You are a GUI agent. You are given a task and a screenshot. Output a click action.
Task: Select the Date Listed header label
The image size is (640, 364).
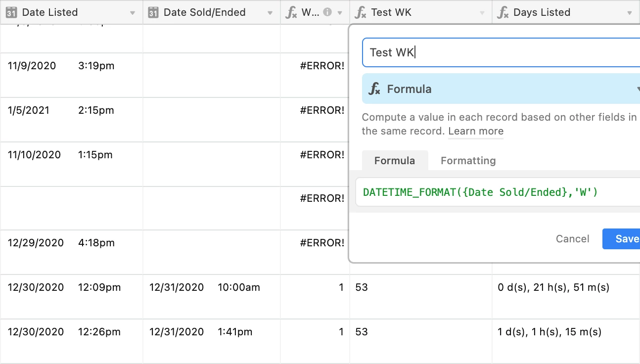point(50,12)
